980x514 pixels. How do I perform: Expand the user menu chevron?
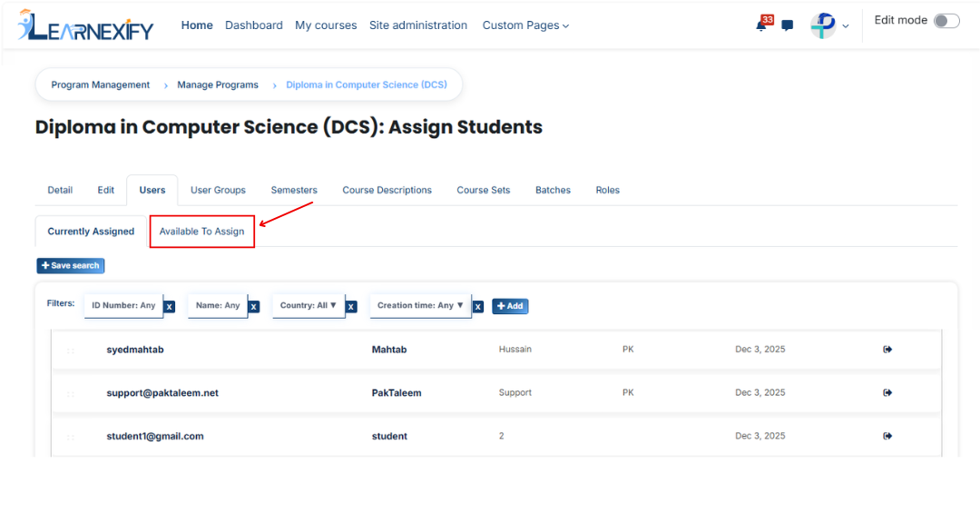846,26
